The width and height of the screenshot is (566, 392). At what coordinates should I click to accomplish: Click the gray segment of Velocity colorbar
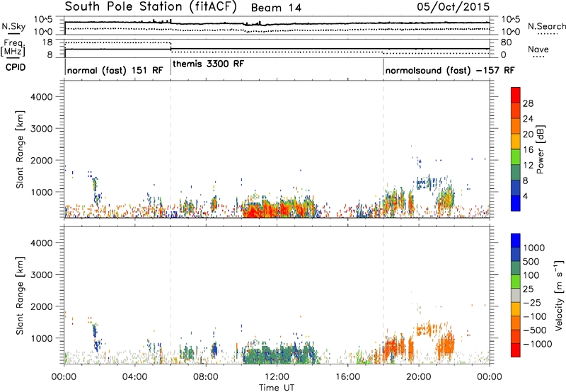point(516,295)
